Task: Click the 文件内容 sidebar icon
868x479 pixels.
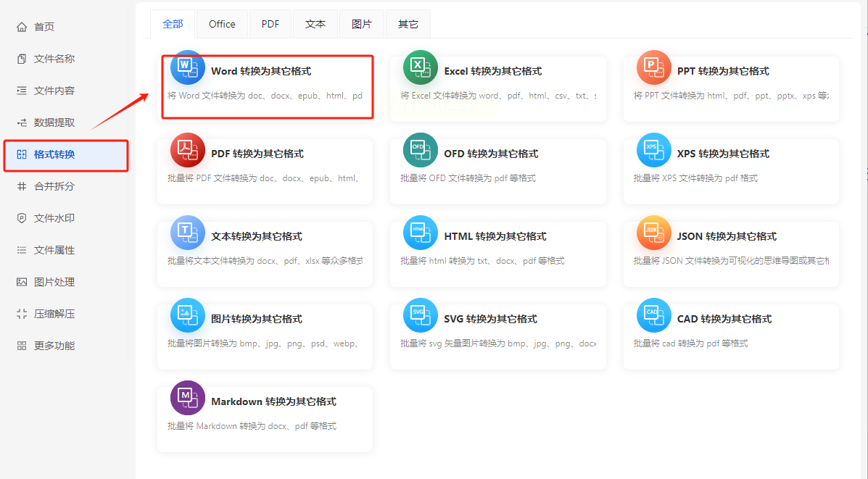Action: pyautogui.click(x=22, y=91)
